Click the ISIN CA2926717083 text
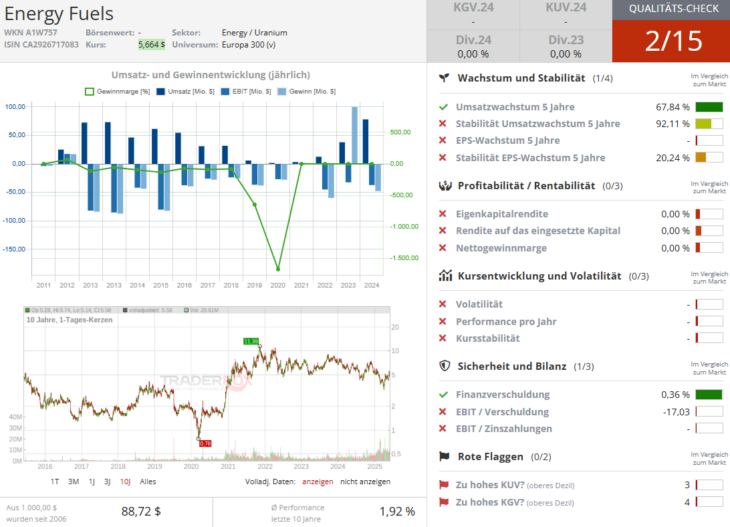This screenshot has width=730, height=527. pos(41,45)
